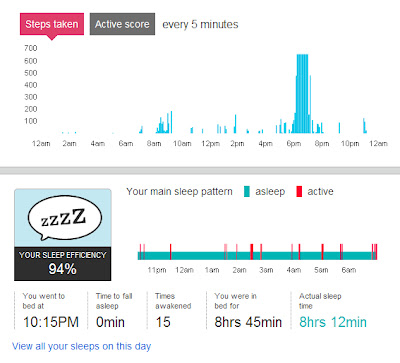Click the Times awakened count 15
400x363 pixels.
click(x=163, y=322)
